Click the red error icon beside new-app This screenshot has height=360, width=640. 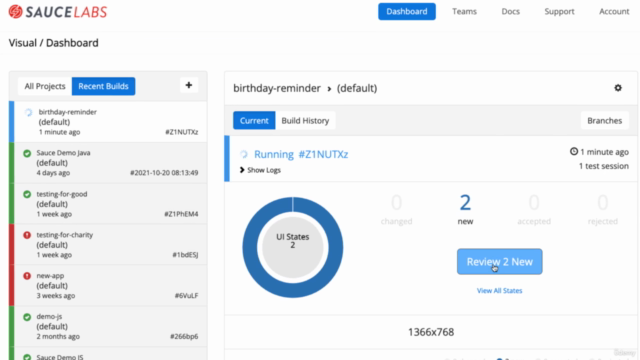(27, 276)
